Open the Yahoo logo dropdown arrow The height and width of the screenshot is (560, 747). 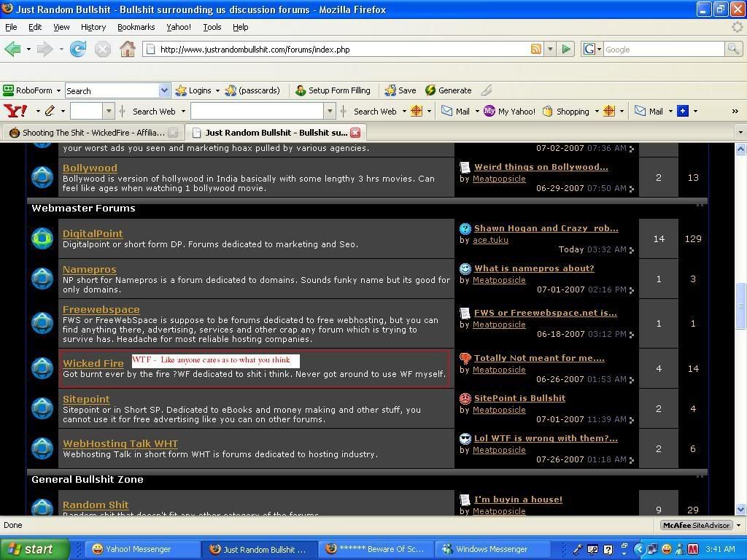pos(38,112)
